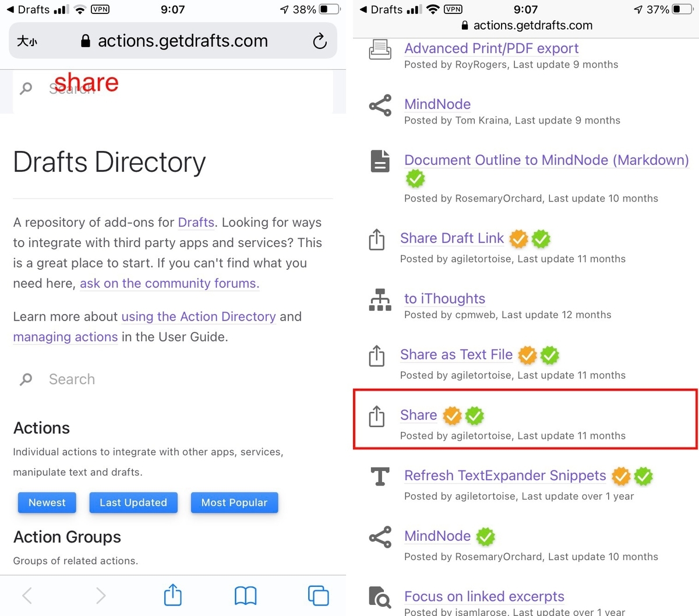Open the managing actions link
Screen dimensions: 699x616
click(65, 337)
